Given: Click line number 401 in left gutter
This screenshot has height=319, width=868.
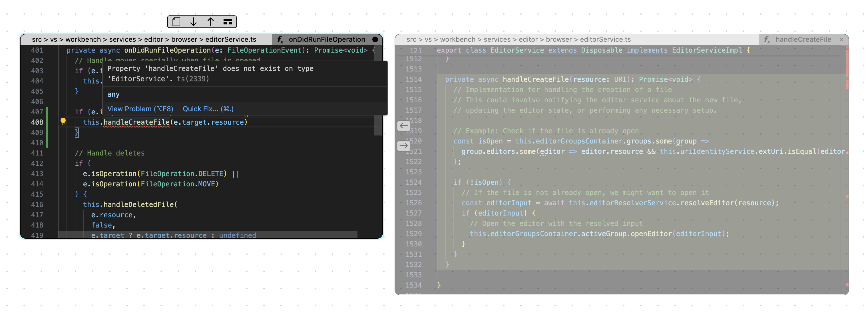Looking at the screenshot, I should click(37, 50).
